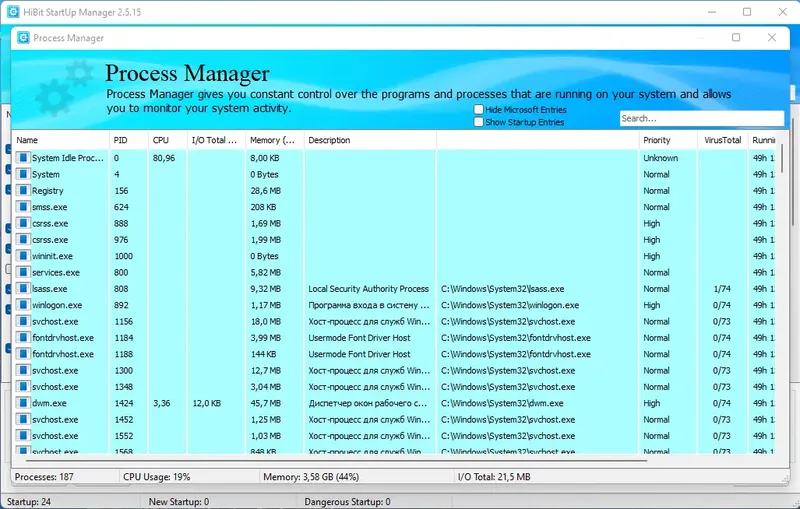Click the 28,6 MB Registry memory value

(265, 191)
